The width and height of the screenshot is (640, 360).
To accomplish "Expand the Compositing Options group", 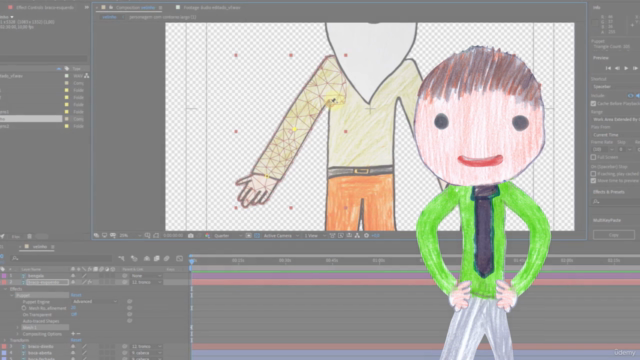I will (18, 334).
